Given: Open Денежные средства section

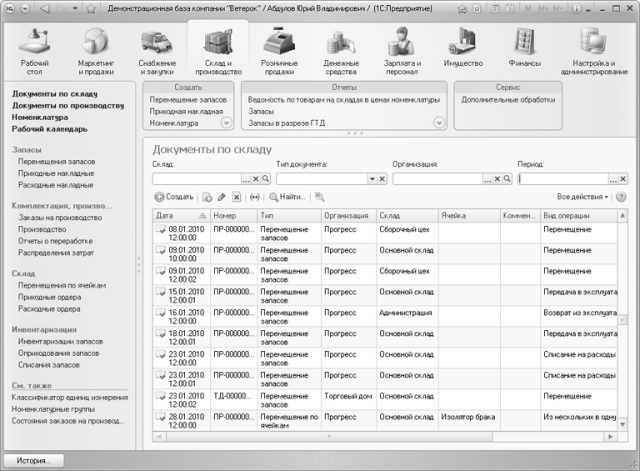Looking at the screenshot, I should 341,51.
